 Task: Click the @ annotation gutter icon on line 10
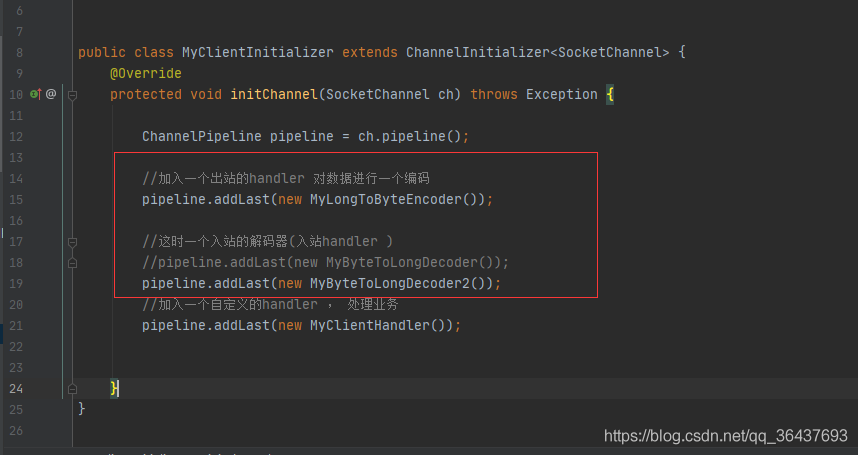click(51, 94)
